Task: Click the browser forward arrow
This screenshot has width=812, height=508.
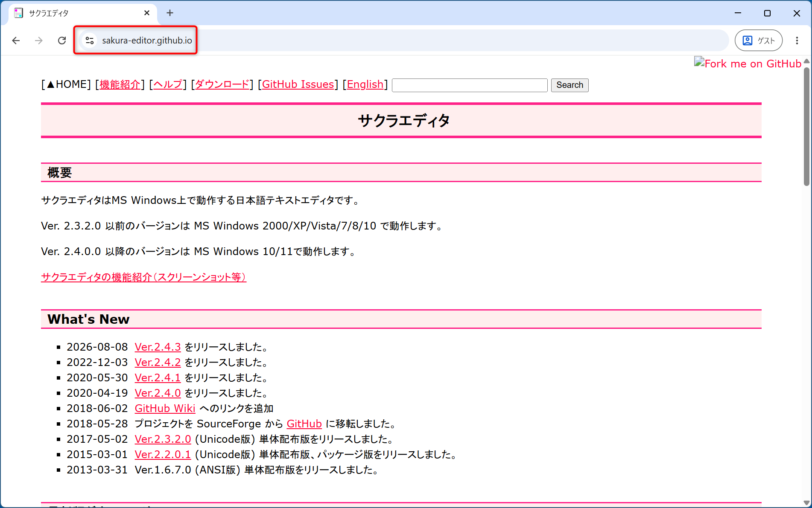Action: [39, 41]
